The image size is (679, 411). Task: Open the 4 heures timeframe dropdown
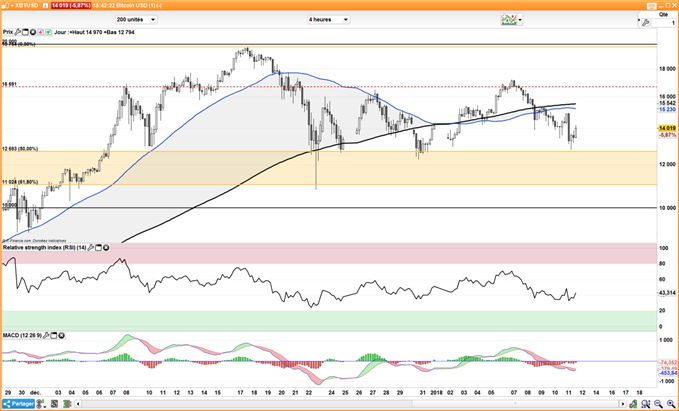tap(328, 19)
